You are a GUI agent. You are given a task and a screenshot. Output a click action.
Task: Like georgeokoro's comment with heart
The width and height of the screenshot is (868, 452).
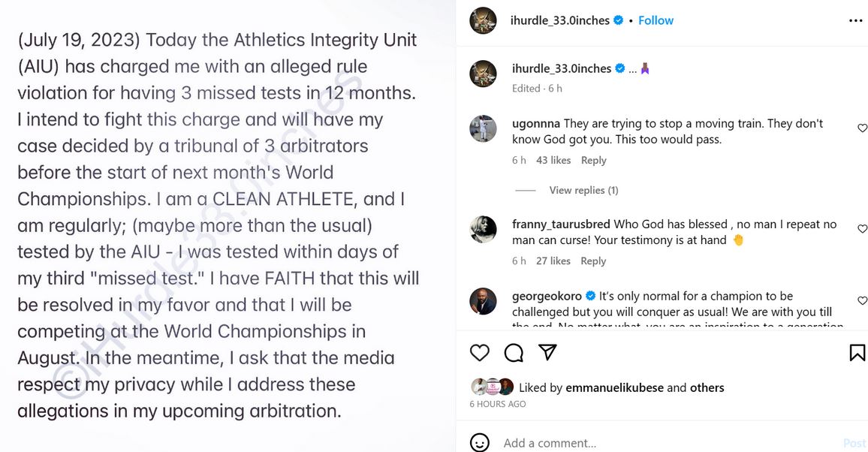pyautogui.click(x=862, y=300)
